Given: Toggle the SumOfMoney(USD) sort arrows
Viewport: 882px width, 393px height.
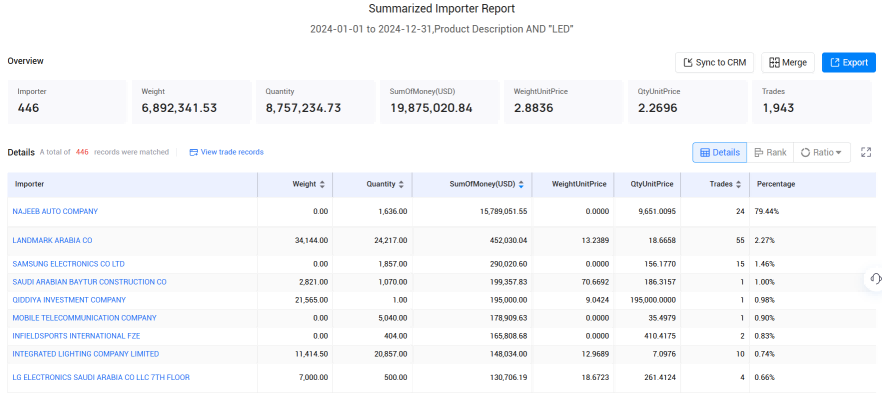Looking at the screenshot, I should click(521, 184).
